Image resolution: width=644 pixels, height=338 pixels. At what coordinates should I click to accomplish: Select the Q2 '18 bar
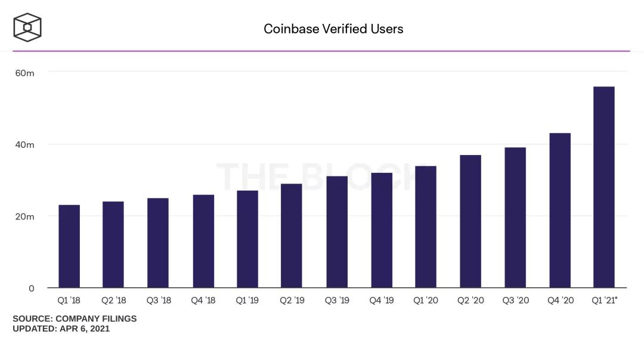[x=113, y=244]
